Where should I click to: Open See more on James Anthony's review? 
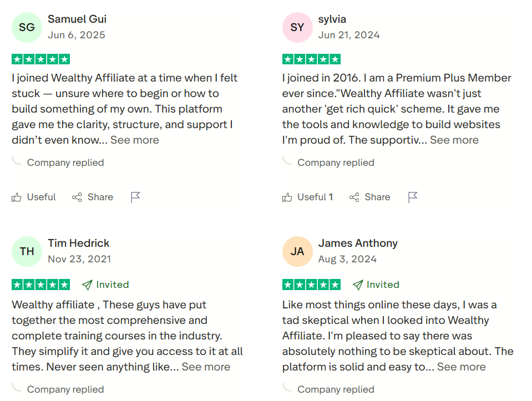462,367
